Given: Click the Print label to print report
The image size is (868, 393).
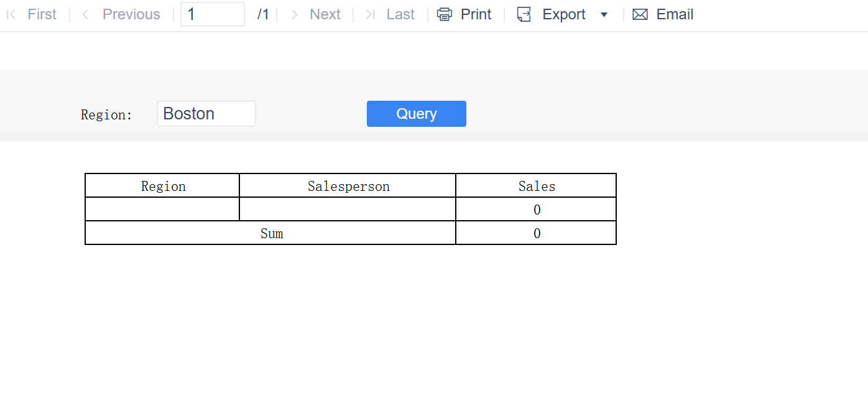Looking at the screenshot, I should (x=475, y=14).
